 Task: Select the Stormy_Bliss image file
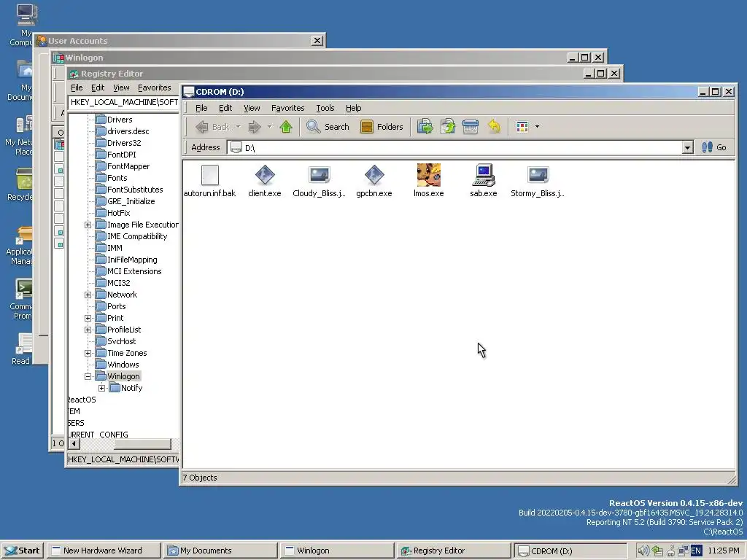pyautogui.click(x=538, y=181)
